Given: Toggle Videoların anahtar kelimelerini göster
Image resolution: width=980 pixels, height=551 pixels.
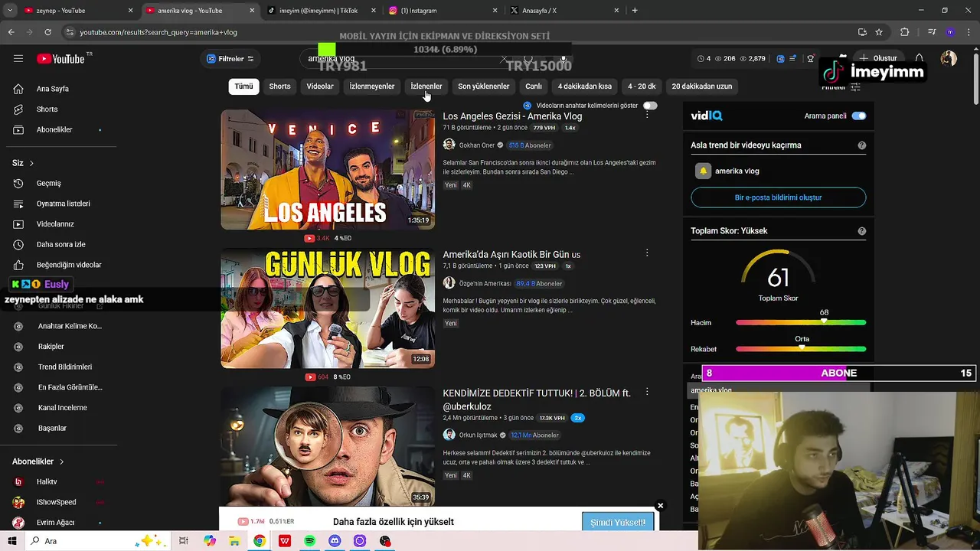Looking at the screenshot, I should pos(650,106).
